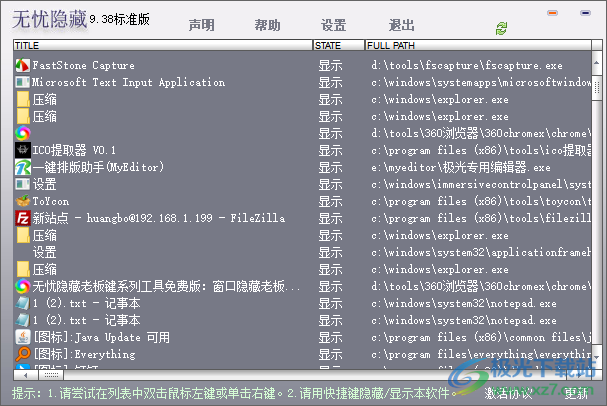Click the e:\myeditor\极光专用编辑器.exe path
This screenshot has width=607, height=406.
[461, 168]
